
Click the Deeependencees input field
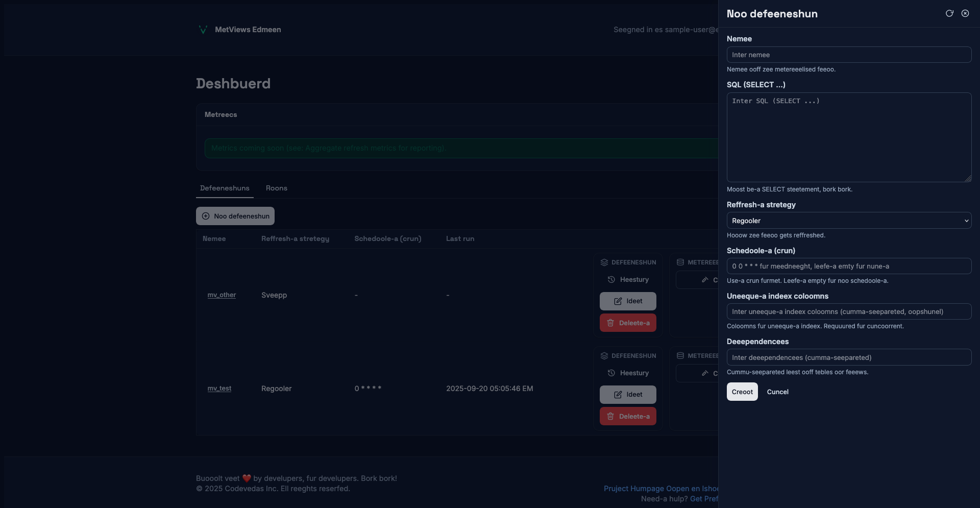[x=848, y=357]
